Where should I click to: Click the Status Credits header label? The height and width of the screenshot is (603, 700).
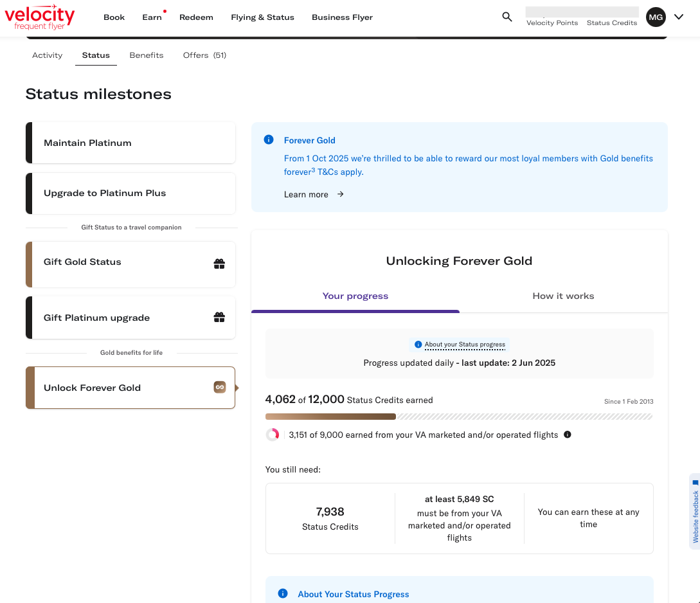pos(611,22)
